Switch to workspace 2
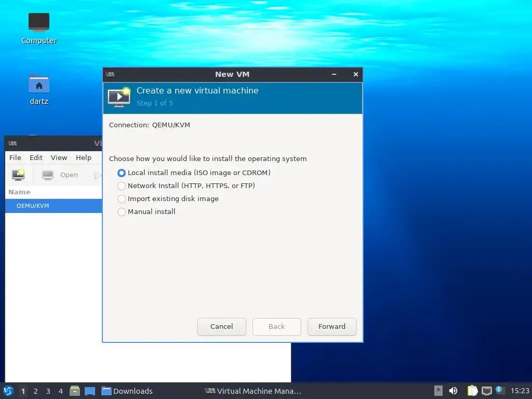 point(36,391)
